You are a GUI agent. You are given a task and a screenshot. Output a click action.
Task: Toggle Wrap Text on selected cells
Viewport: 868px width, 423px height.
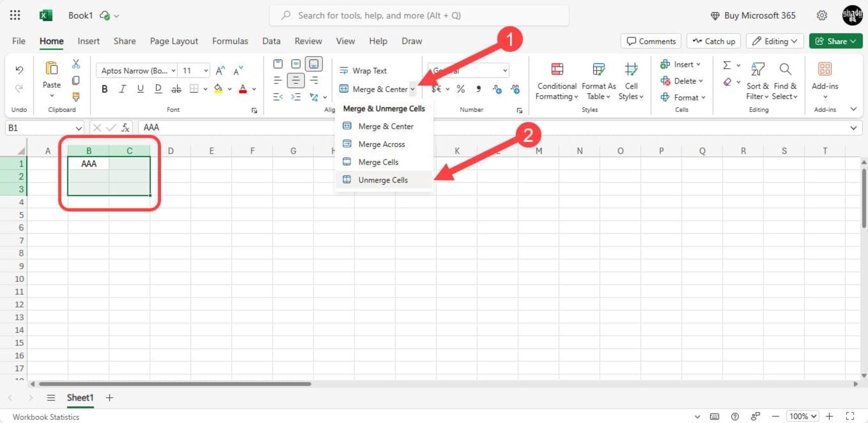click(363, 70)
